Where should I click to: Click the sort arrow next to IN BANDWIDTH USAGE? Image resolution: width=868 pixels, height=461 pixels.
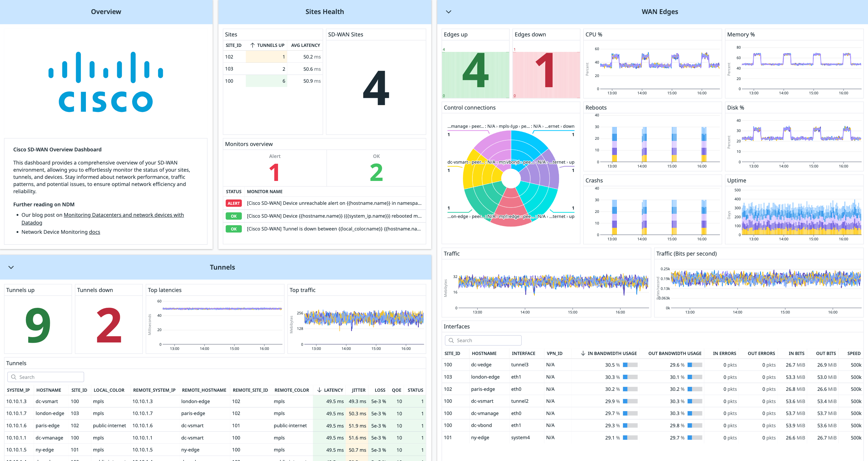click(583, 353)
